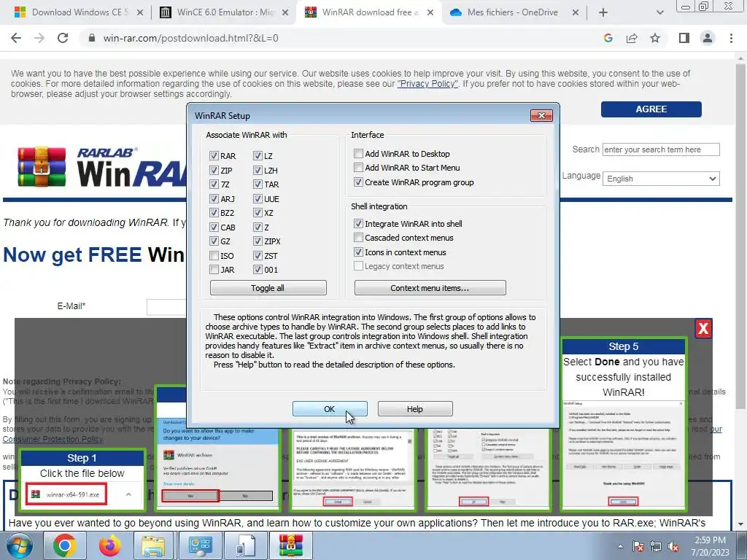Open a new browser tab
Viewport: 747px width, 560px height.
click(603, 12)
